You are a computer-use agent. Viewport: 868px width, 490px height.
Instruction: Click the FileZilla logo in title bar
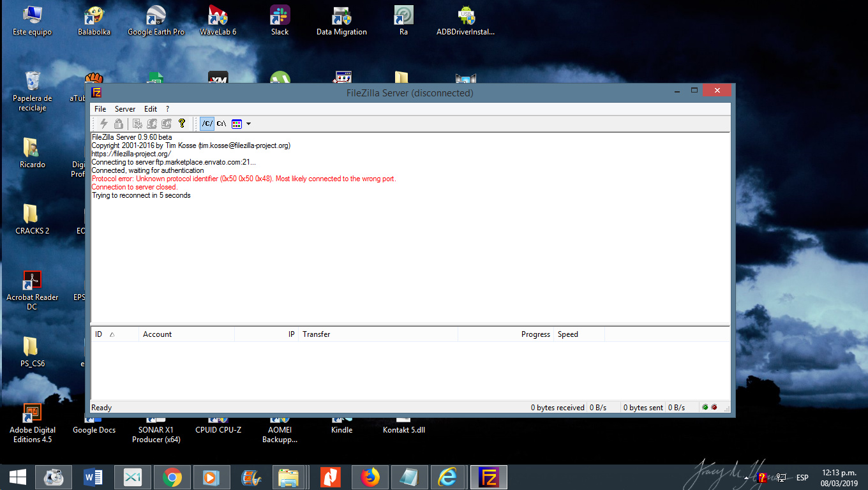tap(96, 93)
